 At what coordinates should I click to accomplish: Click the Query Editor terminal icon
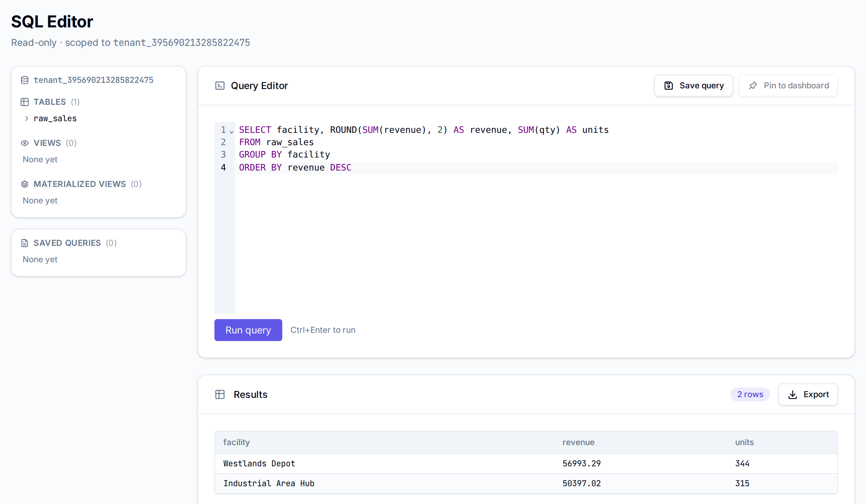coord(220,86)
